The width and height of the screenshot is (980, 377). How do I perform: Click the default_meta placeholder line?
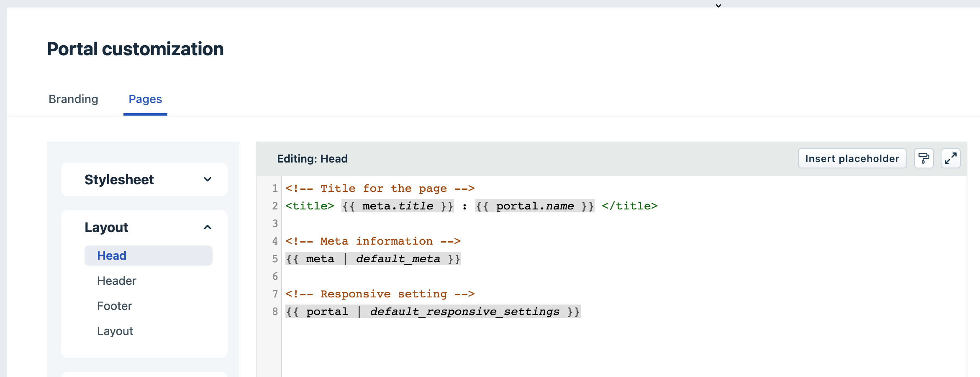coord(373,259)
